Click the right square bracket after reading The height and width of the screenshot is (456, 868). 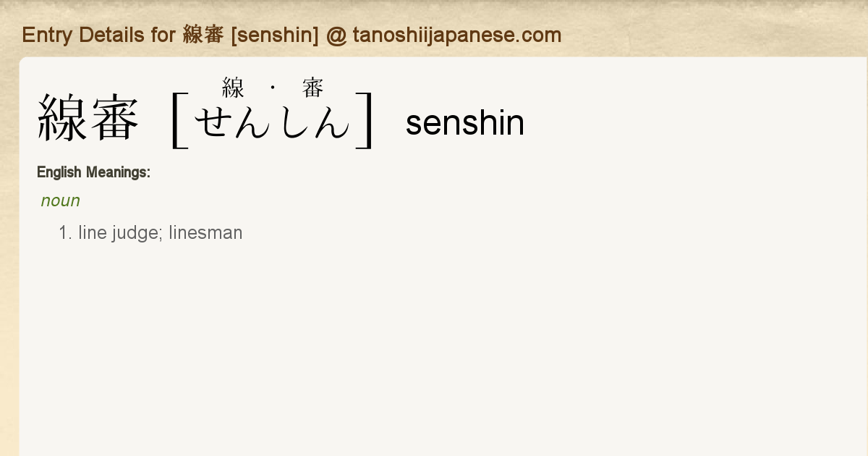click(365, 119)
